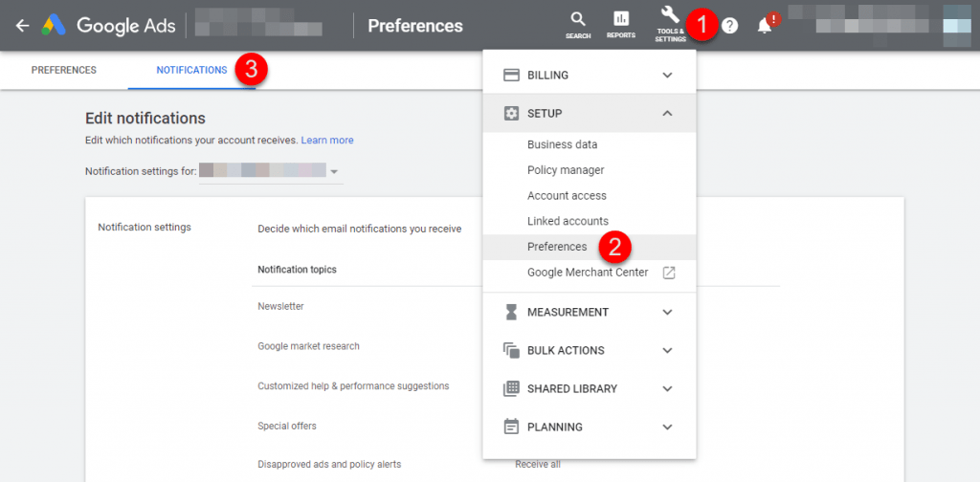Click Receive all for Disapproved ads
The image size is (980, 482).
pyautogui.click(x=538, y=465)
